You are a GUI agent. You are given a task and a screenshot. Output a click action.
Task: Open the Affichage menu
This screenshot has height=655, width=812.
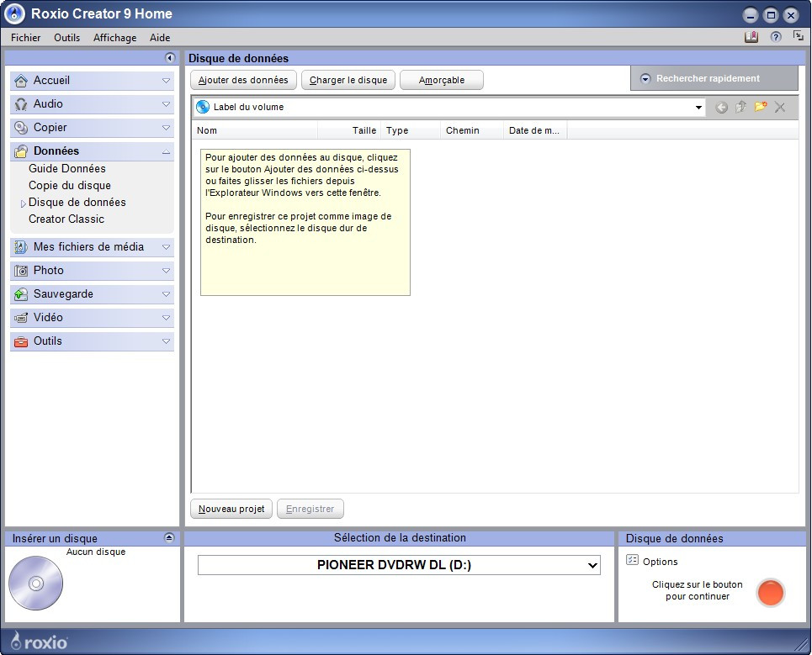tap(115, 37)
